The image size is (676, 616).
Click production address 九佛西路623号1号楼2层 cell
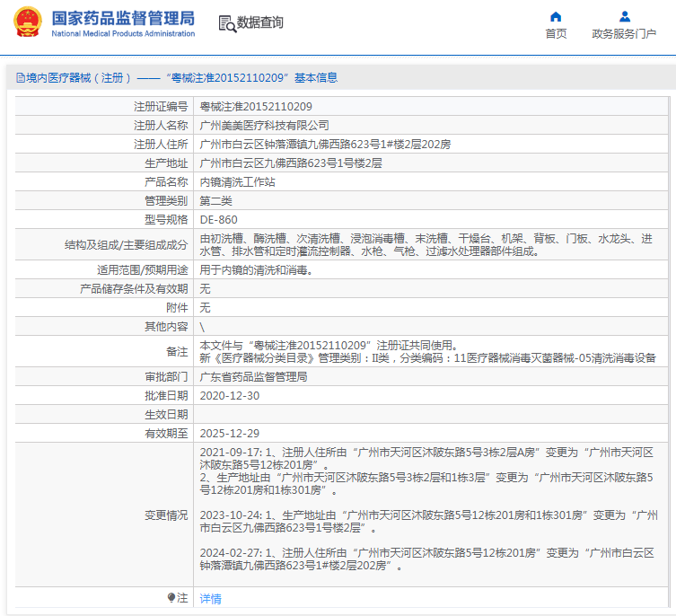291,163
